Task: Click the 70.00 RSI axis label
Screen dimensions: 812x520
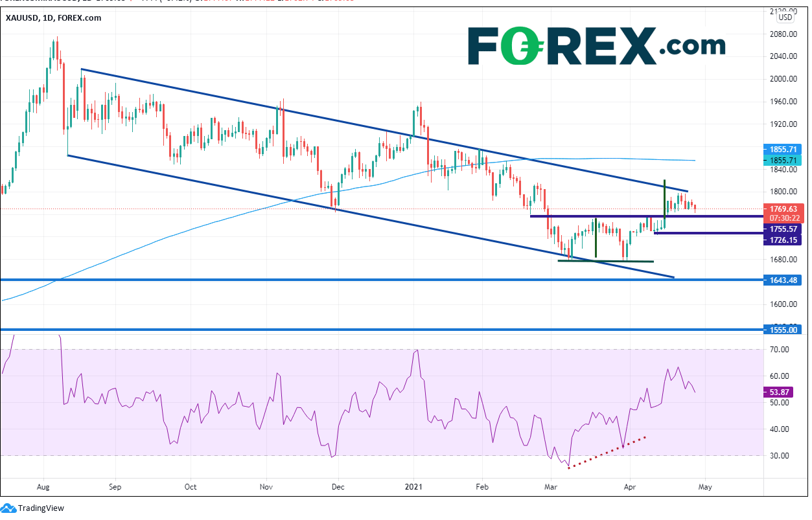Action: [x=779, y=350]
